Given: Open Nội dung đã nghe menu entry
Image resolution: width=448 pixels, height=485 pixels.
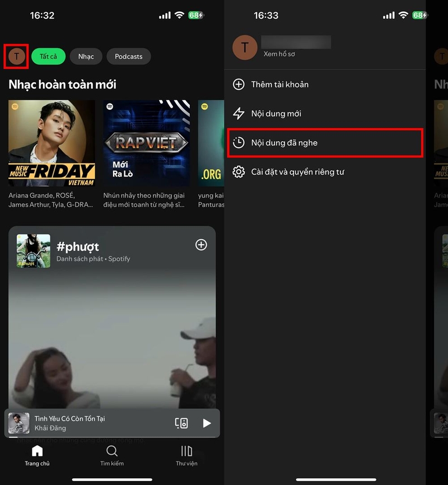Looking at the screenshot, I should tap(325, 143).
